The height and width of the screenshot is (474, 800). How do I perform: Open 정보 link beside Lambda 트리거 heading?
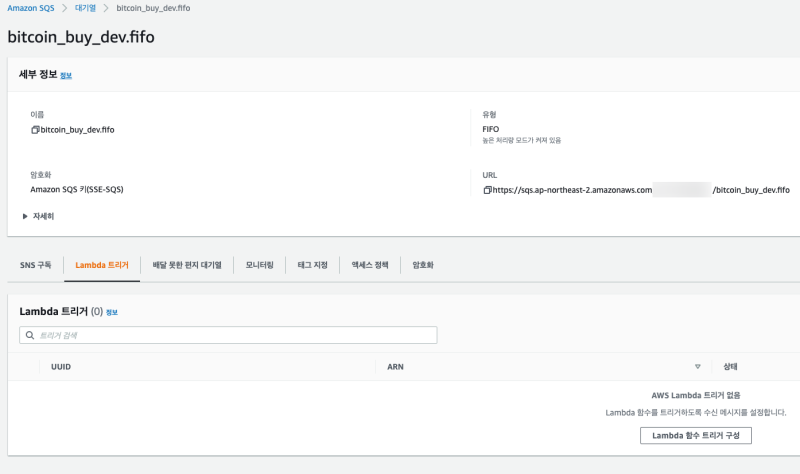coord(112,313)
